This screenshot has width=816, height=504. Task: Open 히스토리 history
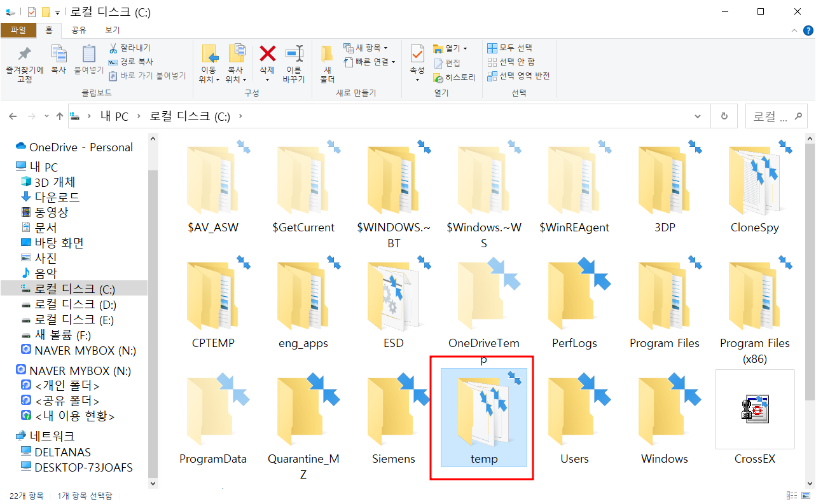(x=454, y=78)
